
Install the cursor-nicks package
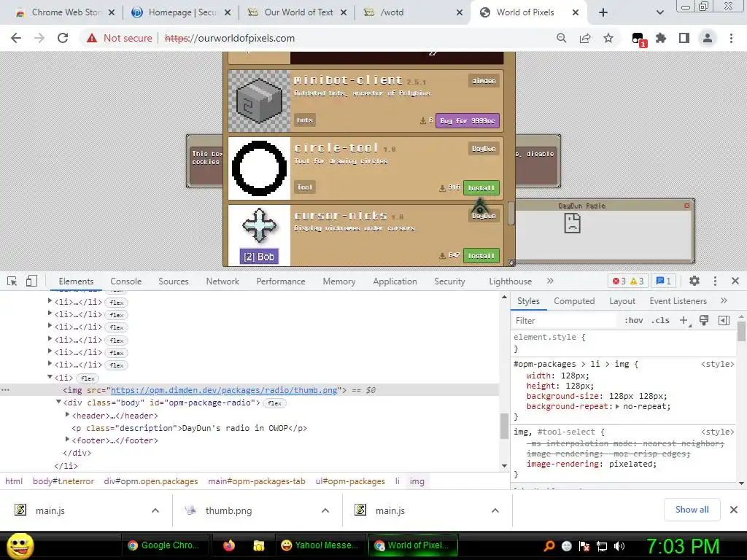point(481,256)
